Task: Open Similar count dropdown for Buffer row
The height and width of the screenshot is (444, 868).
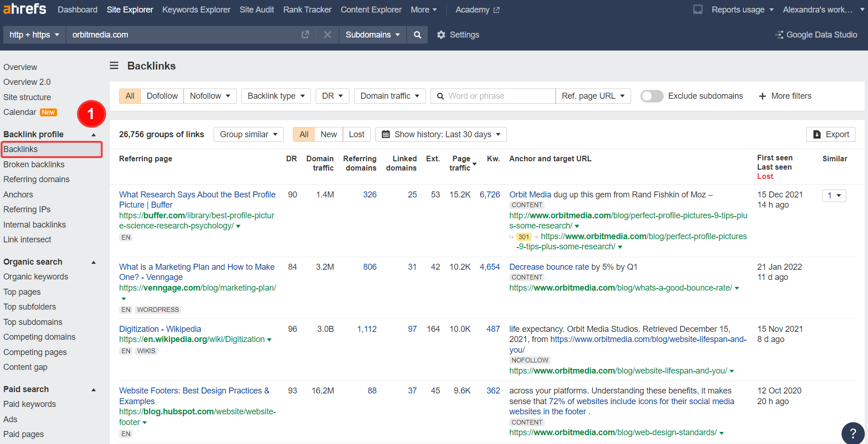Action: 834,196
